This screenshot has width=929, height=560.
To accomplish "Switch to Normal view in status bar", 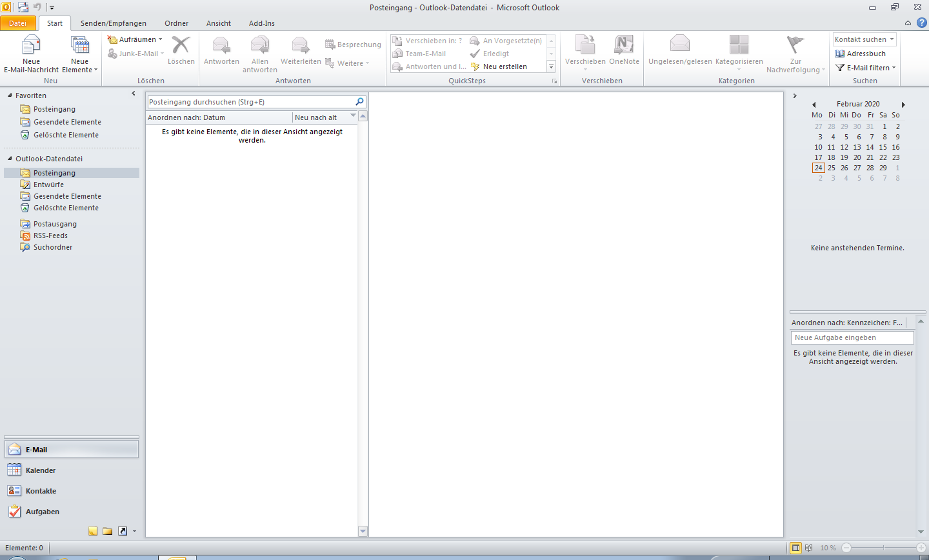I will [796, 548].
